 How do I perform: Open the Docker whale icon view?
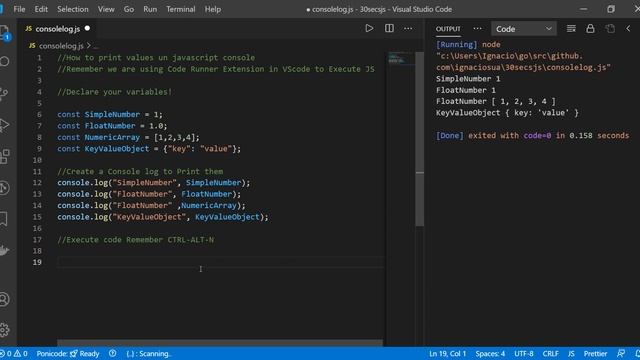click(x=4, y=250)
